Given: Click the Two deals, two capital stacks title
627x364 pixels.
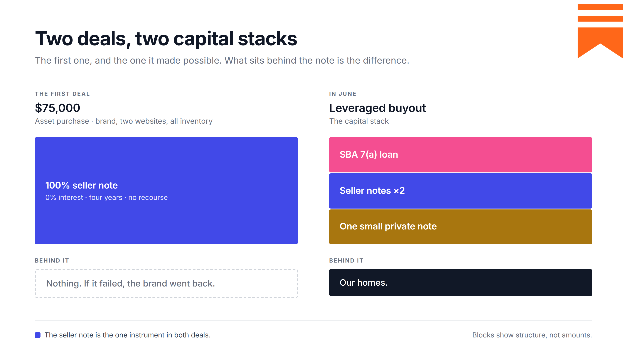Looking at the screenshot, I should tap(166, 39).
